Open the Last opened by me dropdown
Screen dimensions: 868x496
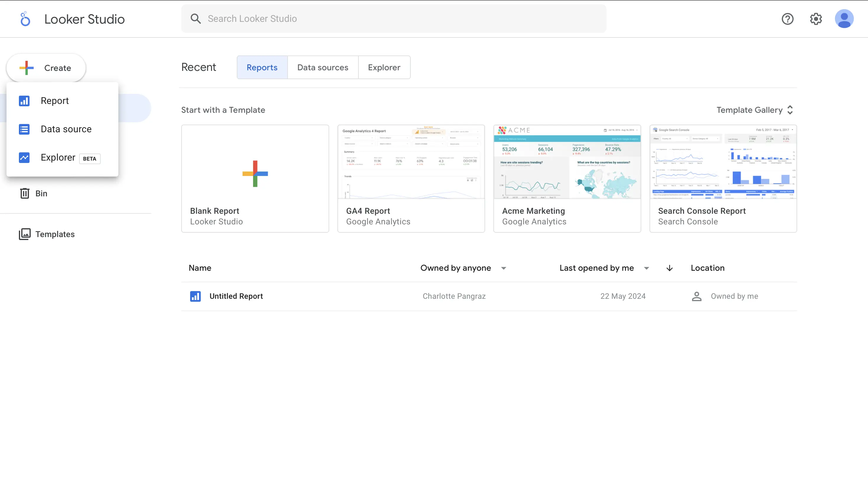click(x=604, y=268)
